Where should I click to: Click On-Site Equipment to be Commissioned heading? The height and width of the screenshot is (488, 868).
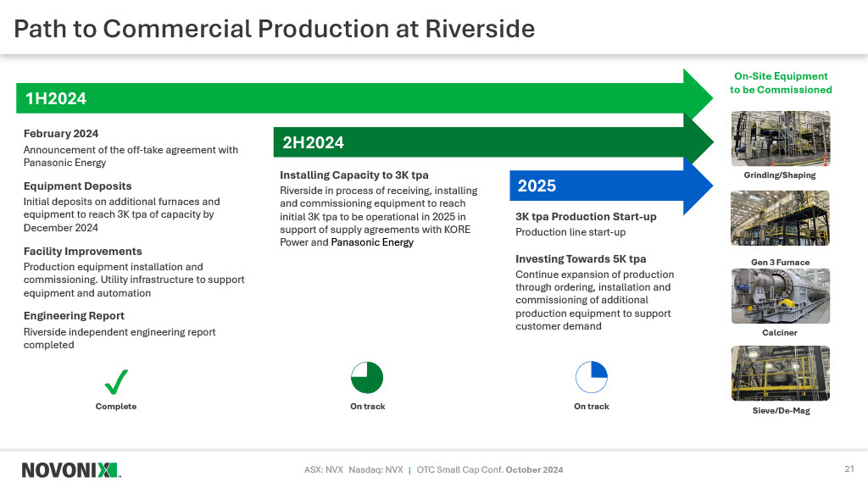[x=781, y=83]
